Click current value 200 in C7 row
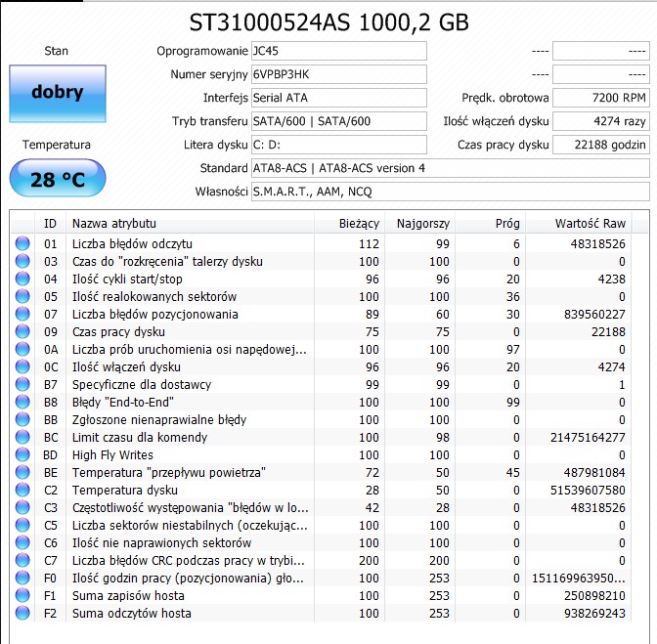This screenshot has height=644, width=657. pos(369,560)
